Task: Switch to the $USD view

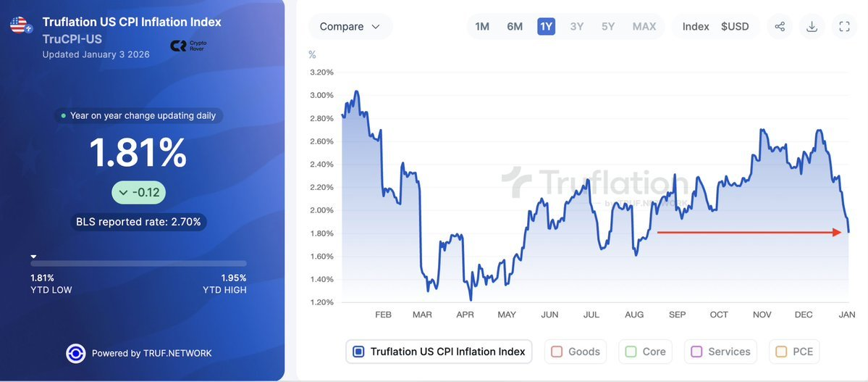Action: click(735, 27)
